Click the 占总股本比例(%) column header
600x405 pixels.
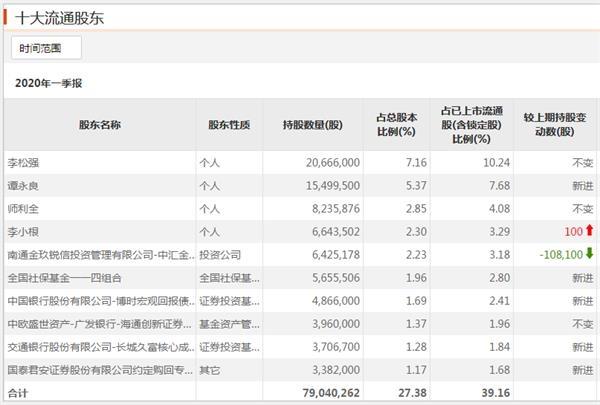click(x=396, y=125)
